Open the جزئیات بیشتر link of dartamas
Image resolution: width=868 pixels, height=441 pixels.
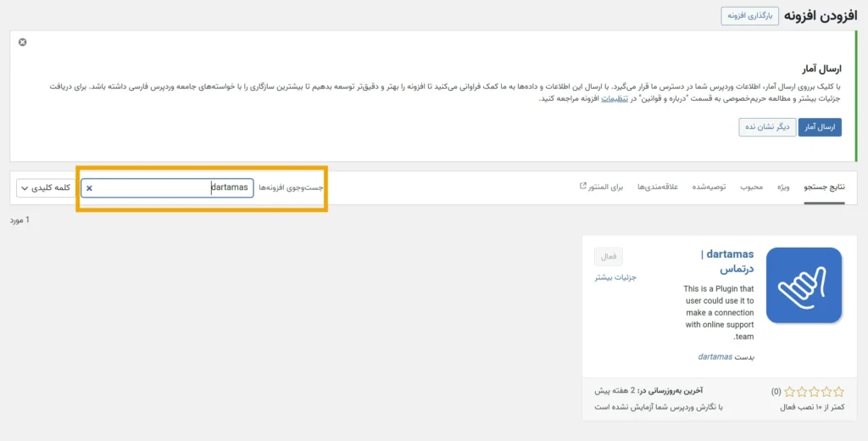click(x=615, y=277)
